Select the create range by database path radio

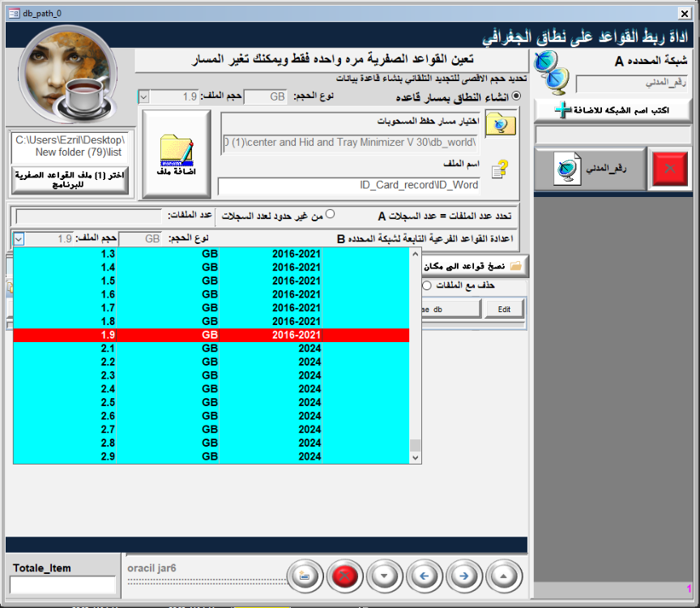pos(517,96)
